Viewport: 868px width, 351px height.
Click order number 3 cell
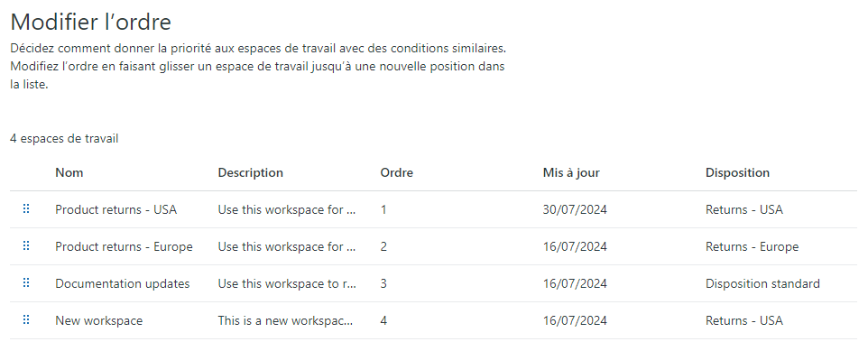point(383,284)
